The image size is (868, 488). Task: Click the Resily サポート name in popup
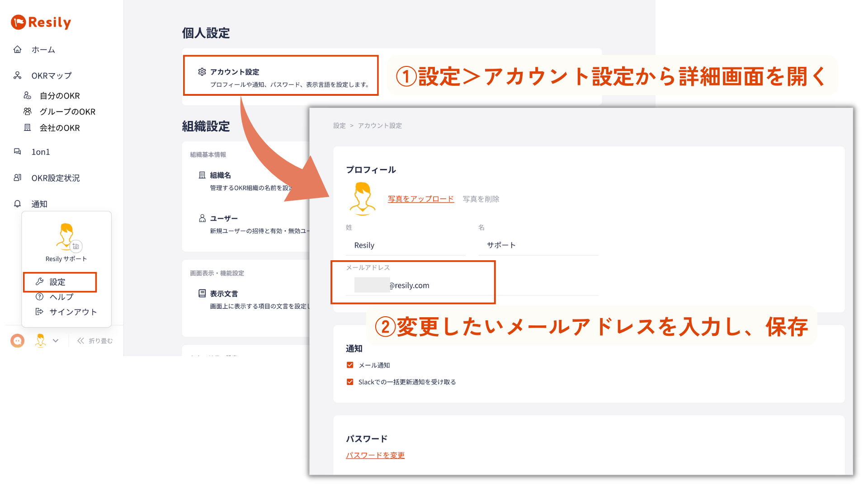click(66, 259)
